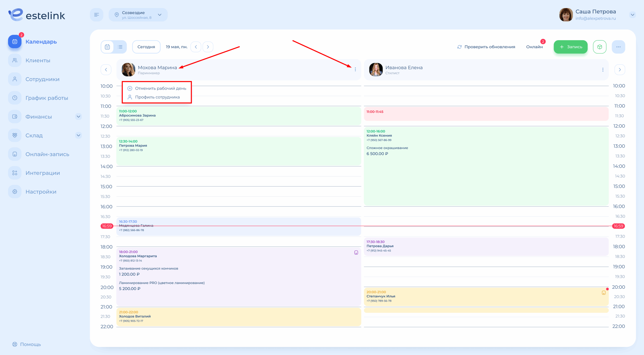644x355 pixels.
Task: Open the Сотрудники sidebar icon
Action: pos(15,79)
